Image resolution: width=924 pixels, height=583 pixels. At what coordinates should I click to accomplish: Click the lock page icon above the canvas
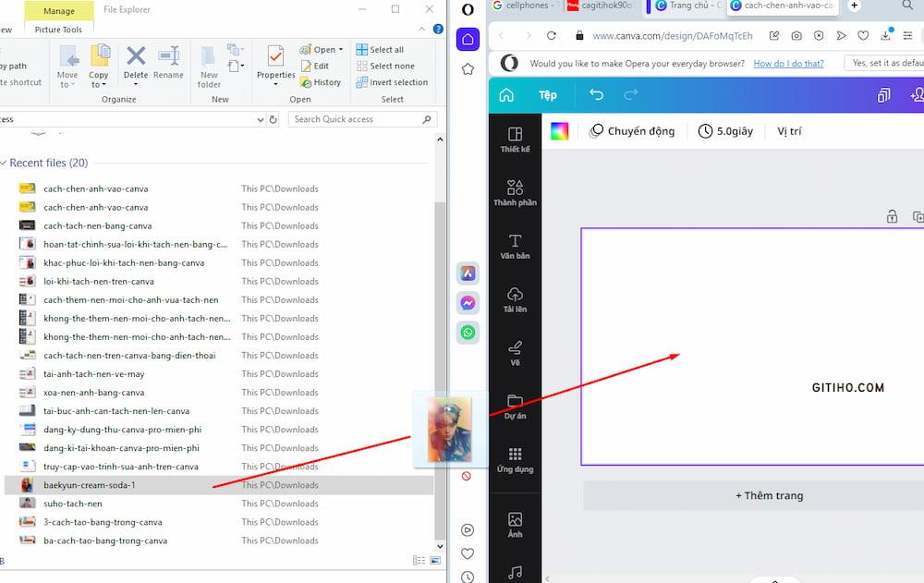point(892,216)
